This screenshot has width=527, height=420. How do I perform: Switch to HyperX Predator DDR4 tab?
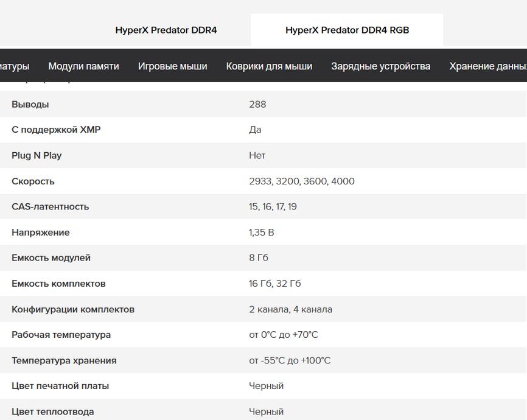click(x=166, y=30)
